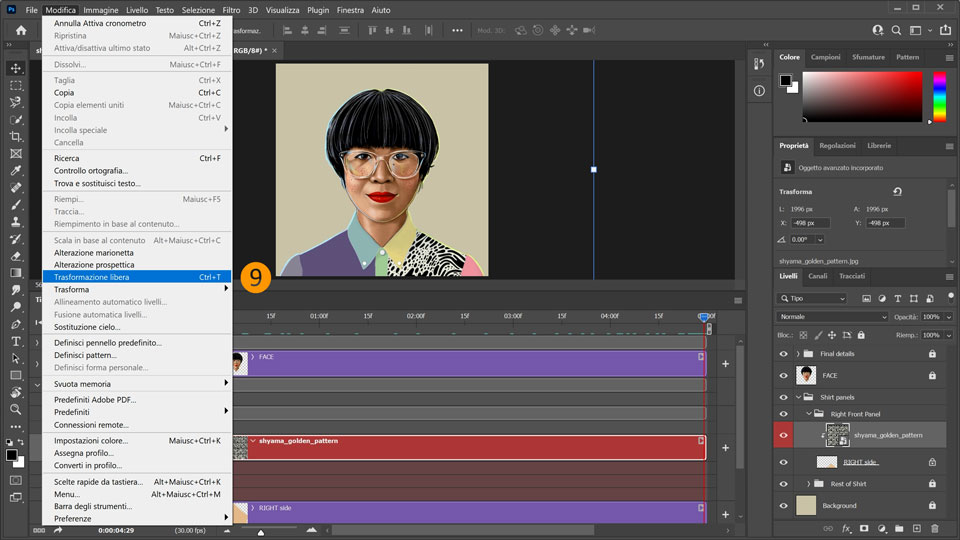Viewport: 960px width, 540px height.
Task: Click the X position input field
Action: (x=810, y=223)
